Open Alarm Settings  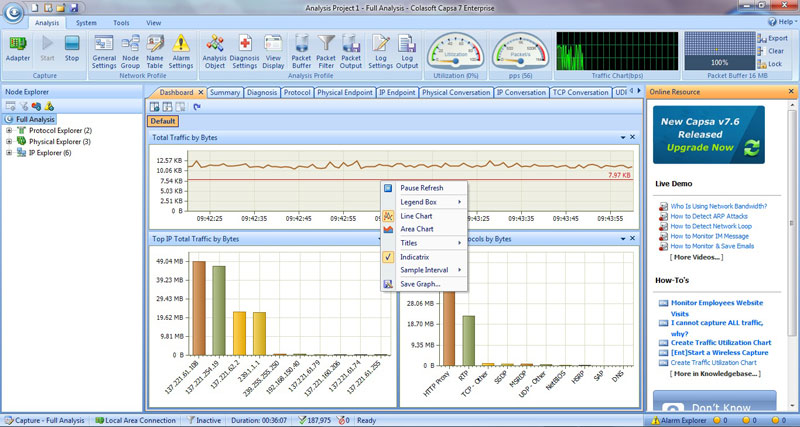(181, 52)
